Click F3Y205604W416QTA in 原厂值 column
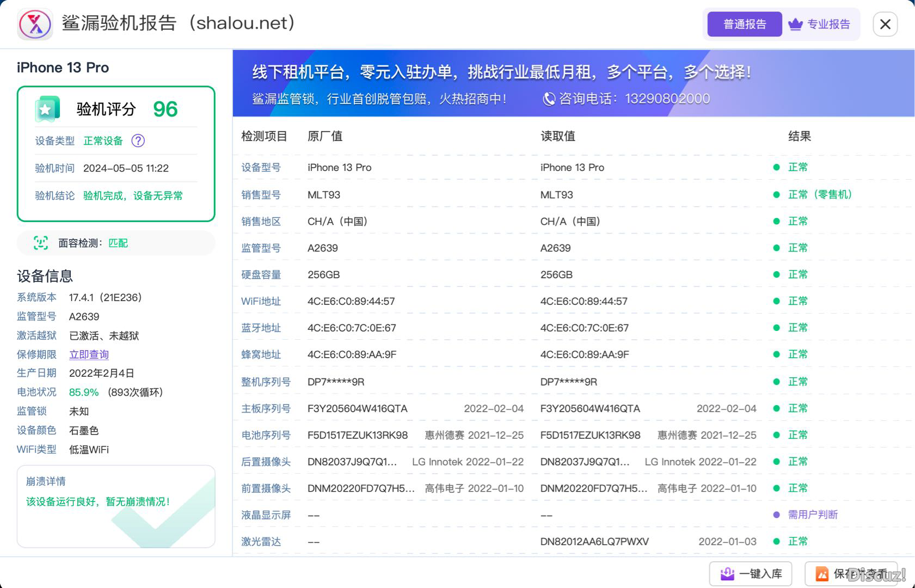 [x=357, y=408]
